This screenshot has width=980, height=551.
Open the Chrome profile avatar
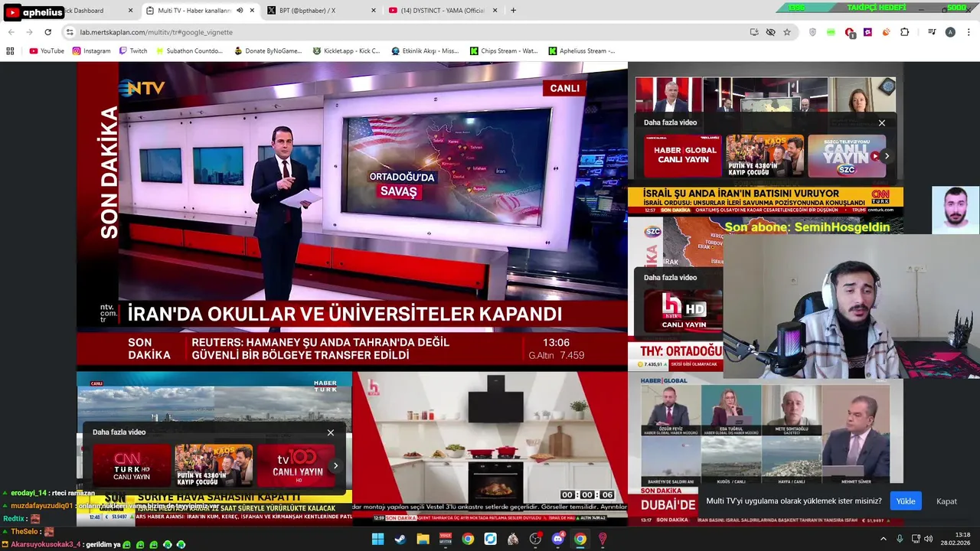click(950, 32)
